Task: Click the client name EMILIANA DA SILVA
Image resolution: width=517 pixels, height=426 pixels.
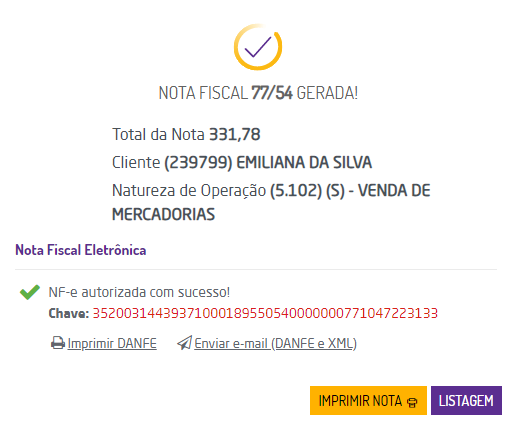Action: 304,163
